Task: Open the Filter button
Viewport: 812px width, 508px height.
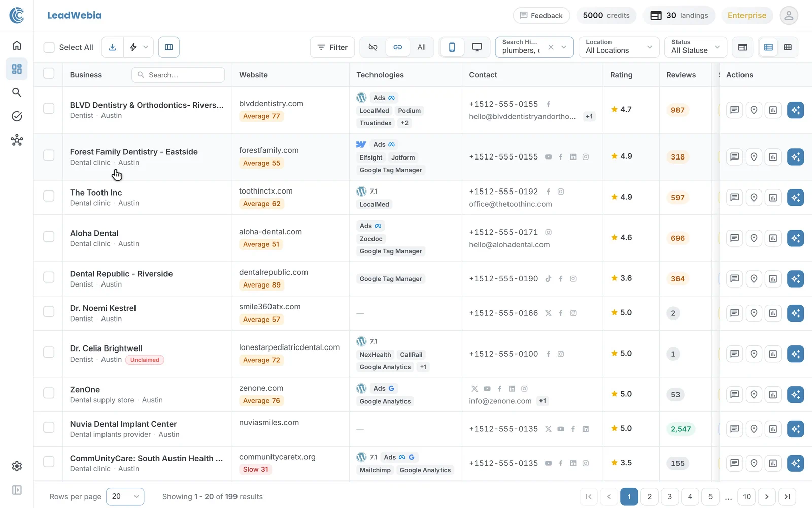Action: pos(332,47)
